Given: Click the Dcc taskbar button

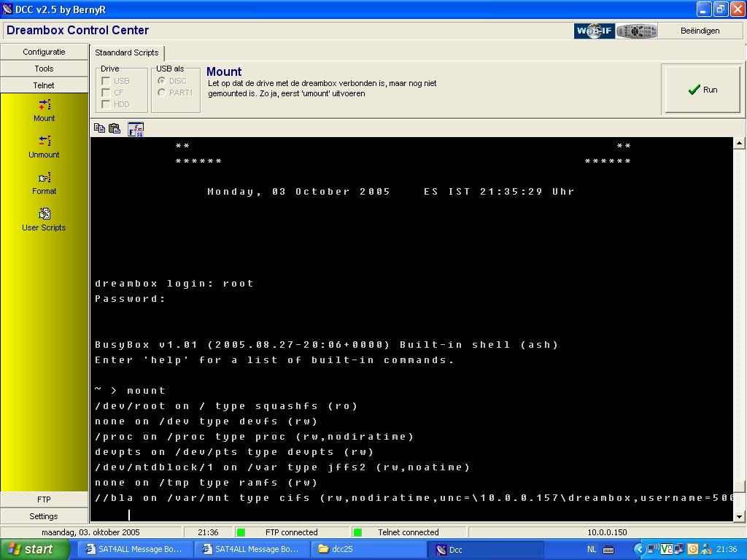Looking at the screenshot, I should pyautogui.click(x=485, y=550).
